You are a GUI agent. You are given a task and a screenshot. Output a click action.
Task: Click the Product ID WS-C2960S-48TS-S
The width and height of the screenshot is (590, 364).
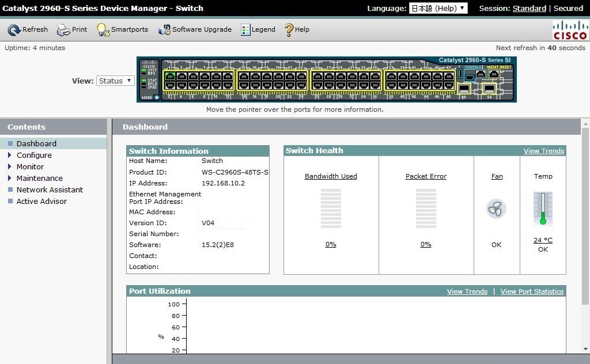click(235, 172)
